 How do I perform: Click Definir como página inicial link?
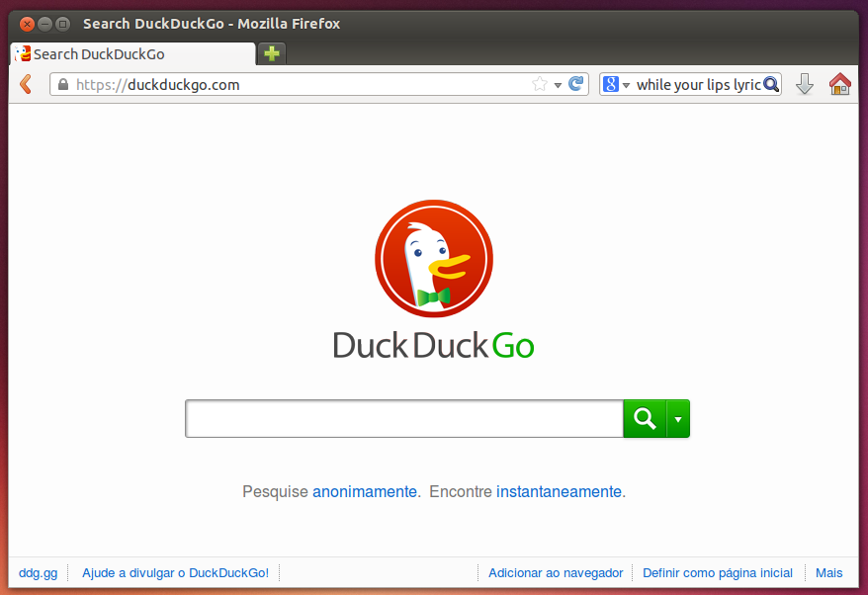718,573
